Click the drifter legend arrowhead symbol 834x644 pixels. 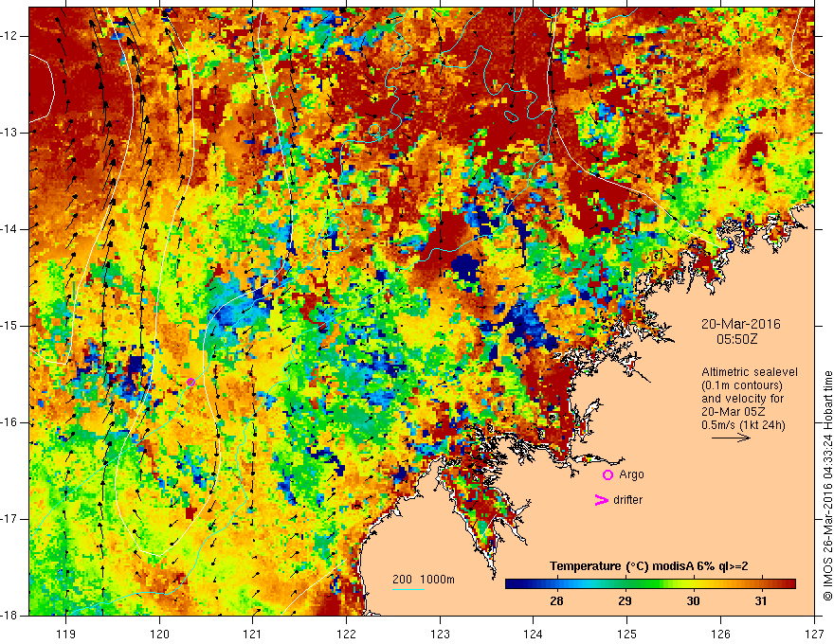coord(601,500)
